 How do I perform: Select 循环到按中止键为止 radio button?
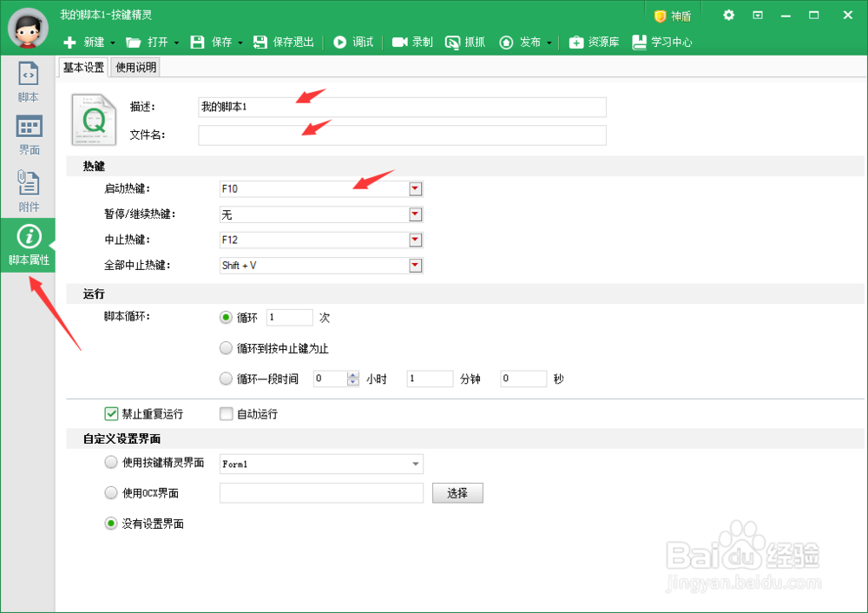point(226,348)
